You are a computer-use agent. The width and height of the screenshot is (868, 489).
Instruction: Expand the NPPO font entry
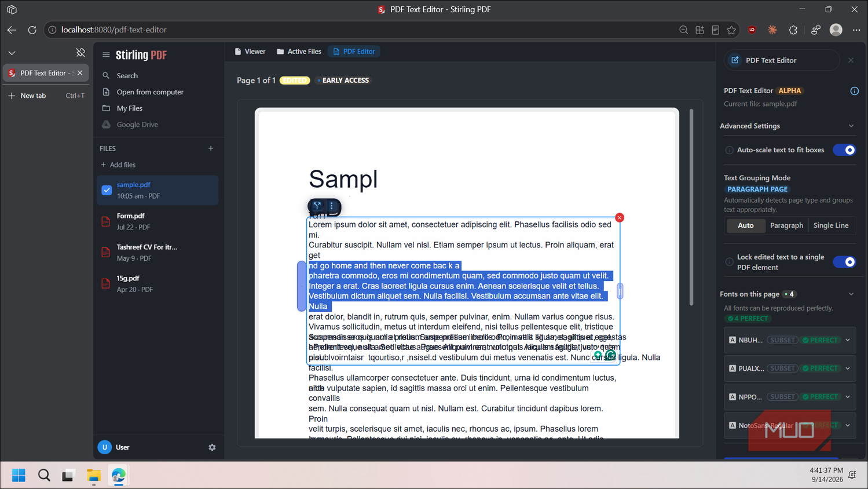(x=848, y=397)
